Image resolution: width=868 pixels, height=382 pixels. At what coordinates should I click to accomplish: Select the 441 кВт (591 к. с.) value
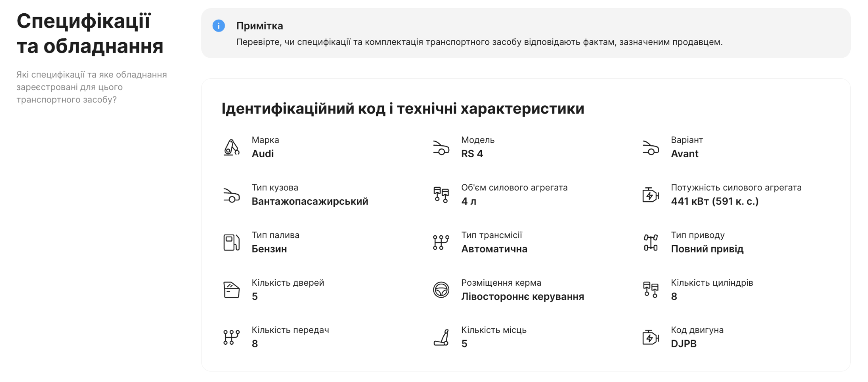click(715, 201)
